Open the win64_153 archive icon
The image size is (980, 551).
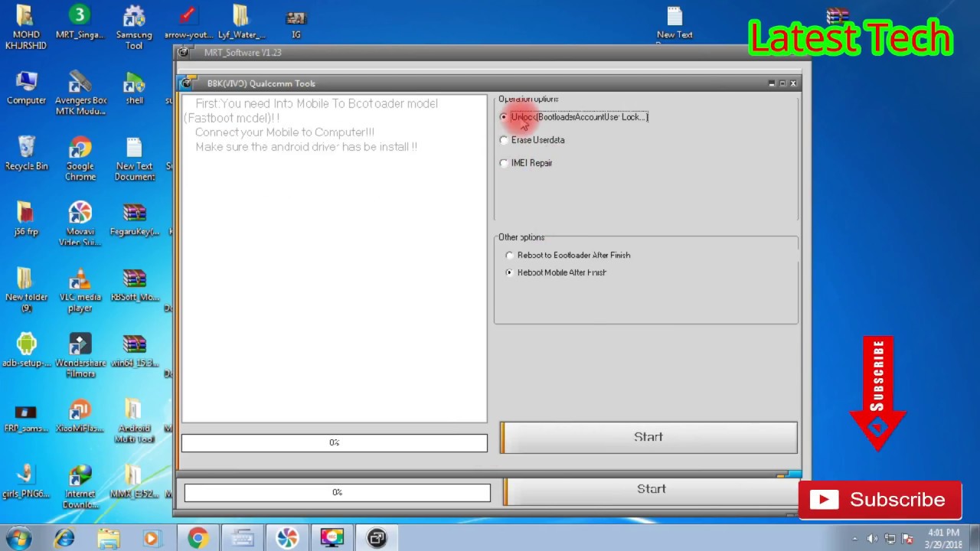[x=135, y=350]
